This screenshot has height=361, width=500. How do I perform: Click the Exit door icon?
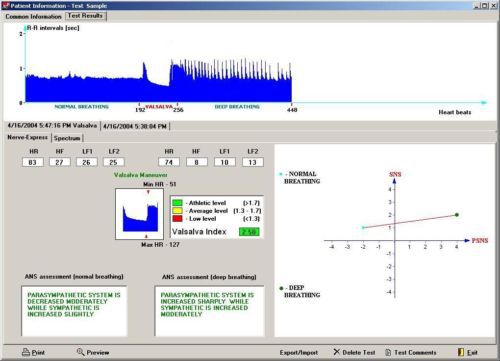(x=461, y=352)
